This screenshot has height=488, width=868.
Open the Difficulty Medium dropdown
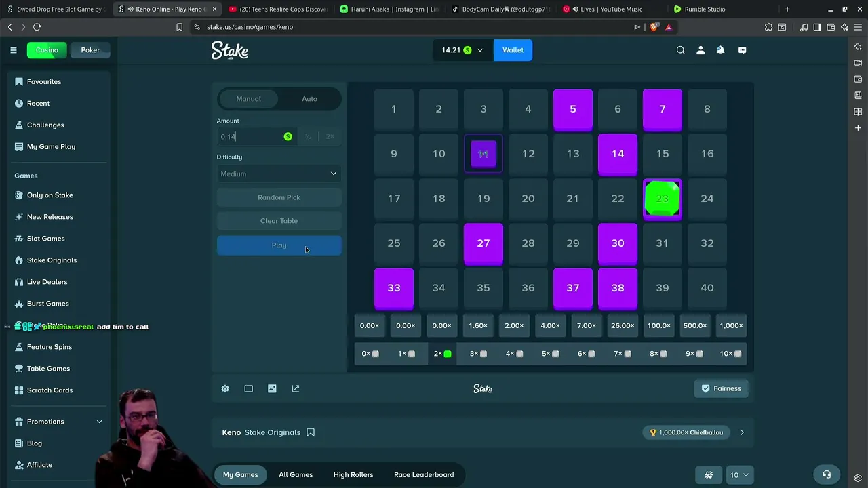(279, 174)
